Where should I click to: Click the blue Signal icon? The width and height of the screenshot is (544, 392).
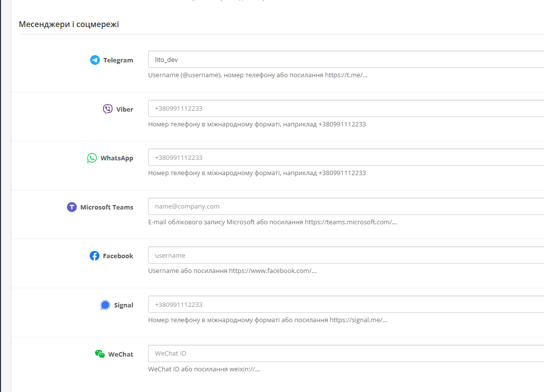[x=105, y=305]
